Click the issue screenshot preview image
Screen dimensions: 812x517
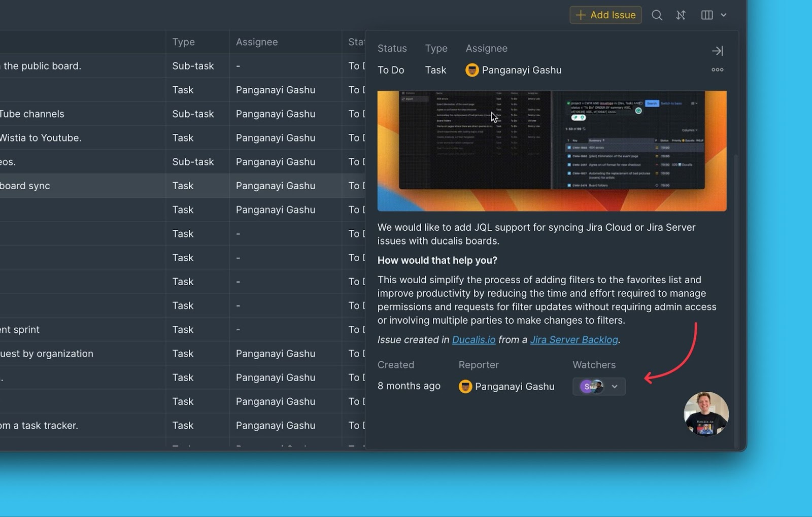552,151
